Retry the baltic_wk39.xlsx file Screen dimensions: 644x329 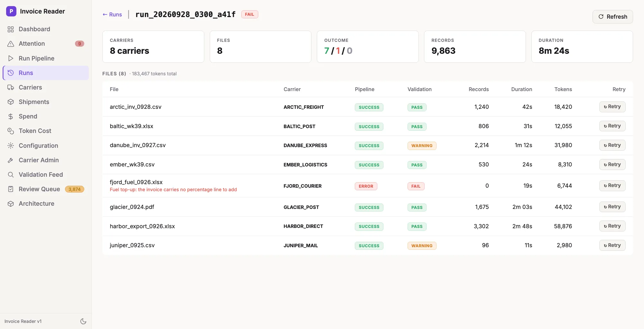tap(612, 126)
